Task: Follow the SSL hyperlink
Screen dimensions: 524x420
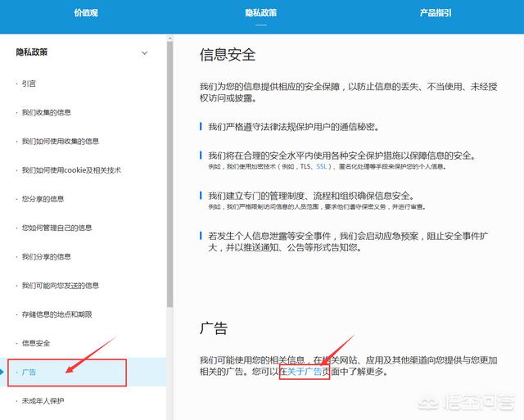Action: click(x=321, y=166)
